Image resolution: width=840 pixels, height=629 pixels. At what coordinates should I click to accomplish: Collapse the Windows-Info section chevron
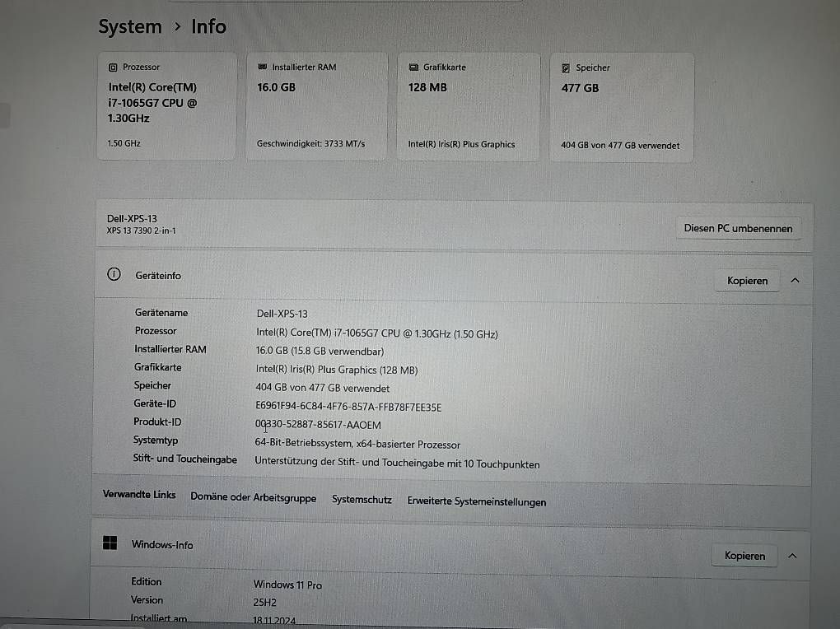pos(792,556)
